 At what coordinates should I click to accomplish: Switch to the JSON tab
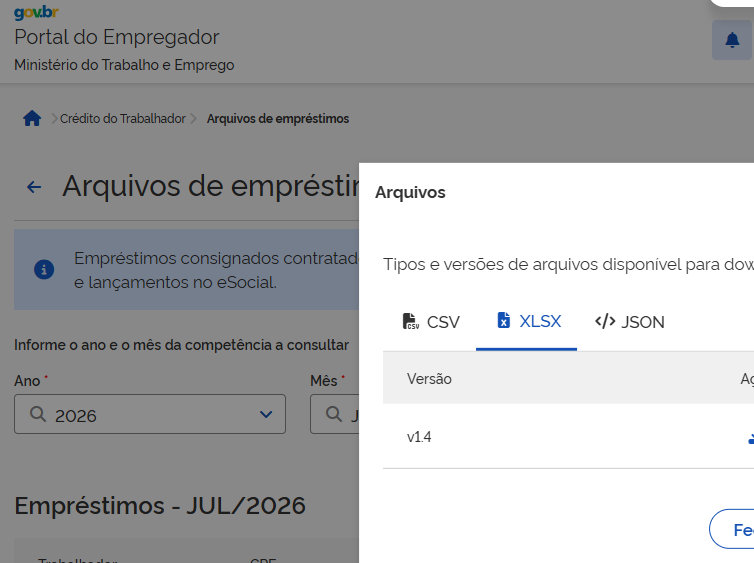(x=629, y=322)
